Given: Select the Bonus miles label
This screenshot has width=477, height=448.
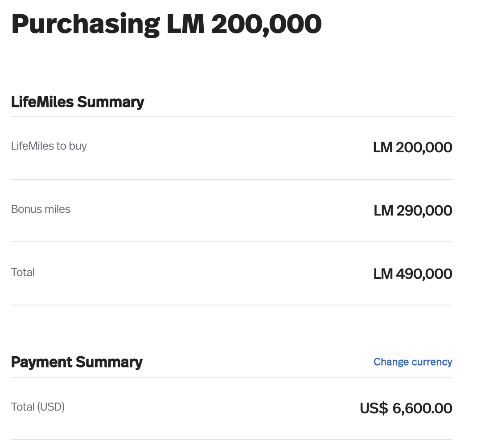Looking at the screenshot, I should 41,209.
